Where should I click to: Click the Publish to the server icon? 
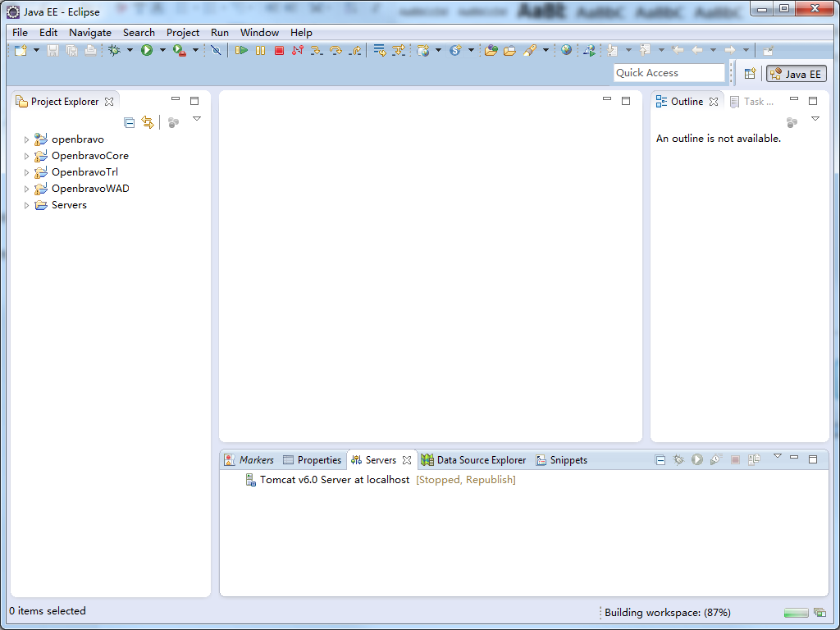(x=755, y=459)
